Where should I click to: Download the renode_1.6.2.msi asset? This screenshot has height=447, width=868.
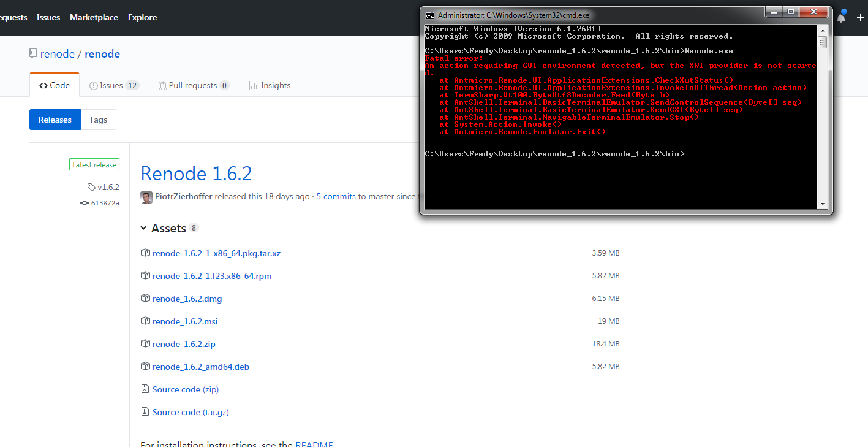click(x=184, y=321)
